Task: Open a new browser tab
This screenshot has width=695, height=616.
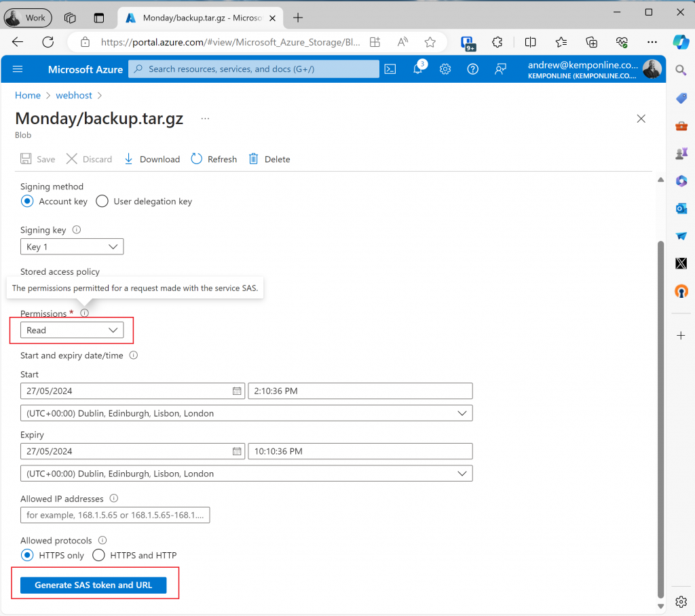Action: coord(298,18)
